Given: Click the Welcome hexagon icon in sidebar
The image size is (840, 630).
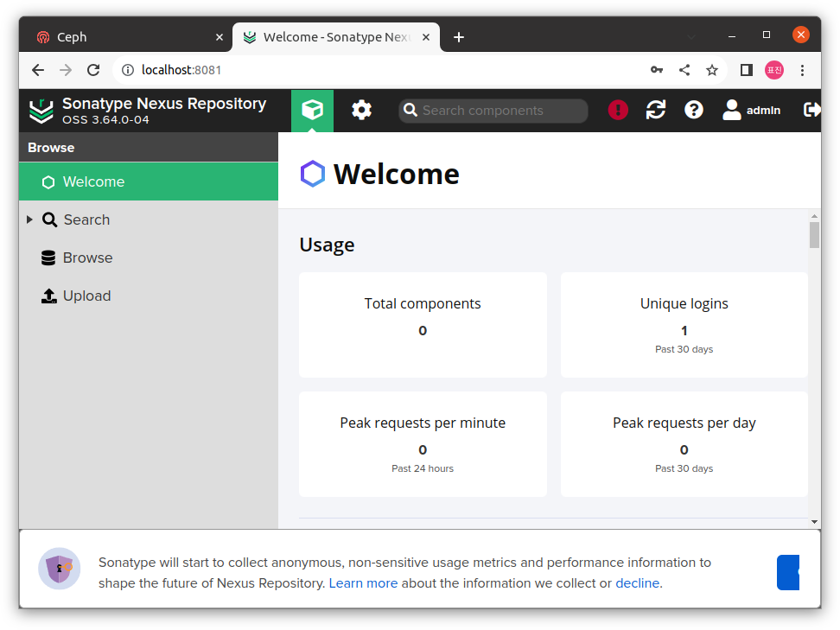Looking at the screenshot, I should click(x=48, y=182).
